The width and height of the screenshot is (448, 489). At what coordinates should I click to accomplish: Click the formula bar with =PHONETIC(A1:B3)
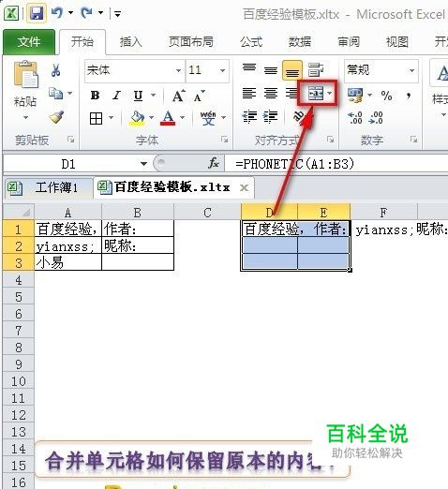click(x=336, y=164)
